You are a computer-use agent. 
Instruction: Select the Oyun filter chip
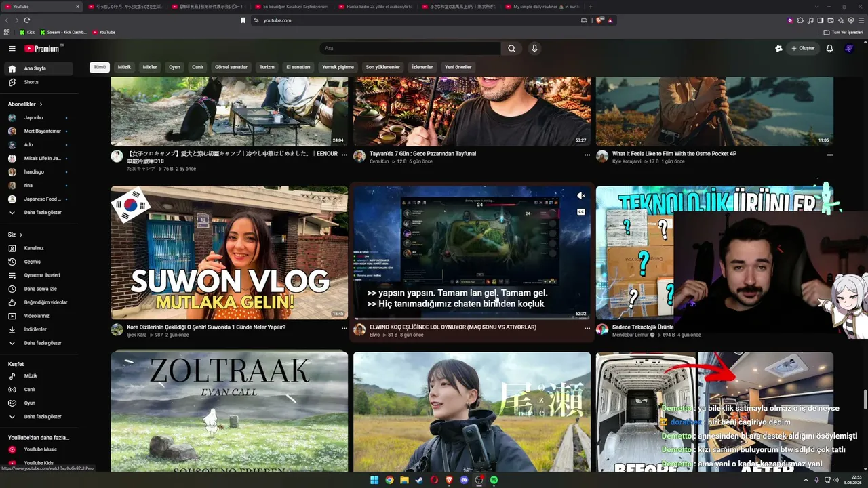pos(174,67)
